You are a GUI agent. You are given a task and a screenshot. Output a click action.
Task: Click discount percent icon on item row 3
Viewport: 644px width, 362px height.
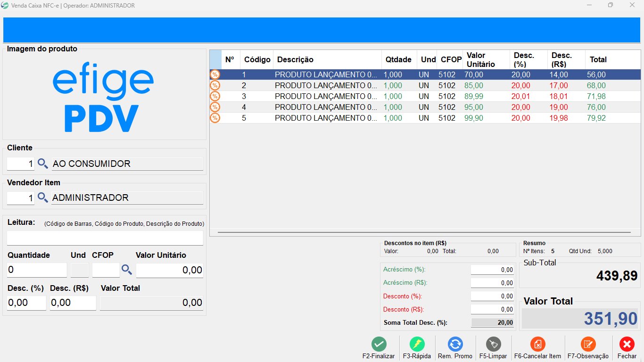click(x=215, y=96)
